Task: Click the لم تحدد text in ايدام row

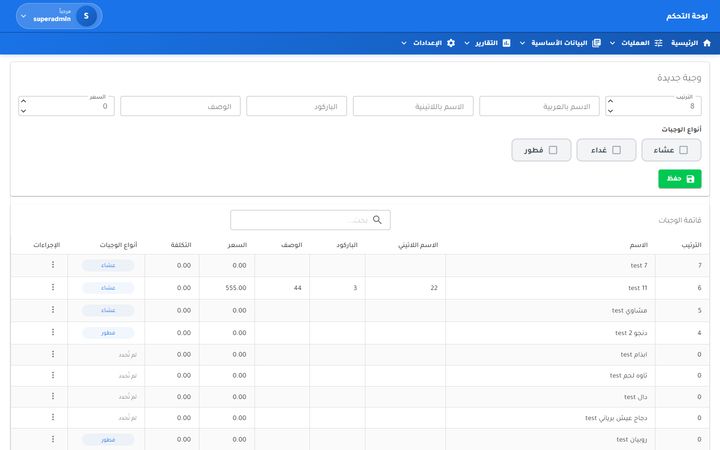Action: tap(128, 354)
